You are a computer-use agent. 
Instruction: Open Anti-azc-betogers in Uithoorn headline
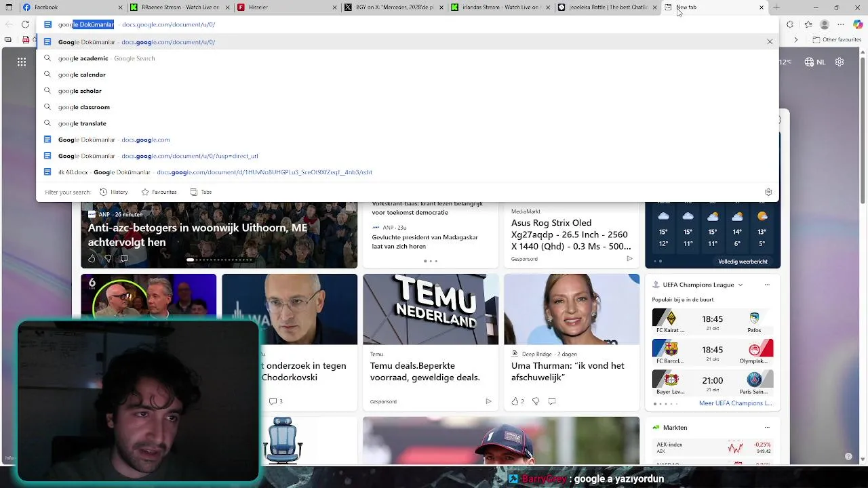[197, 235]
